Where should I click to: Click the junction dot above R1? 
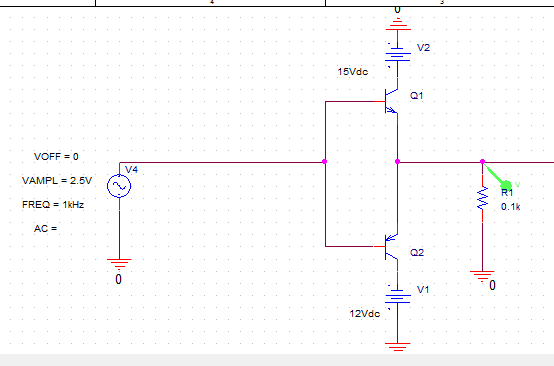tap(483, 162)
